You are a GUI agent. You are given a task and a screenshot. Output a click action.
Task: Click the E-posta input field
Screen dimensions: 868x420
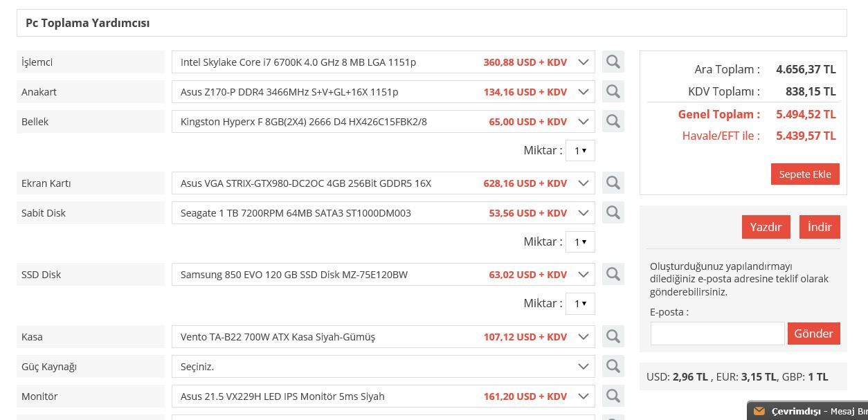pyautogui.click(x=717, y=334)
